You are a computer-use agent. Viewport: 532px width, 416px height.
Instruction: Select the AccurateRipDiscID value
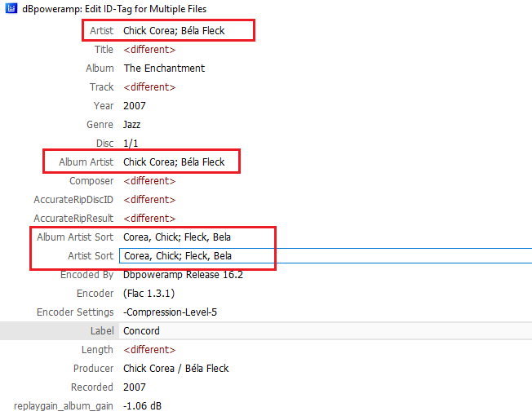149,200
